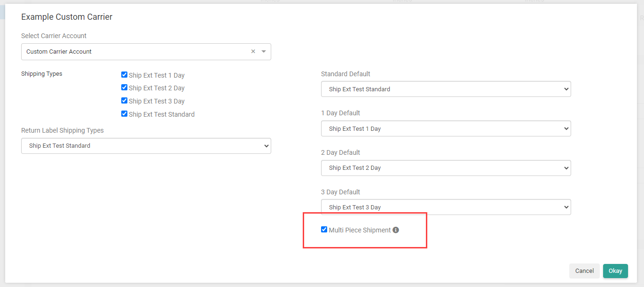Click the chevron on the 3 Day Default dropdown

[566, 207]
